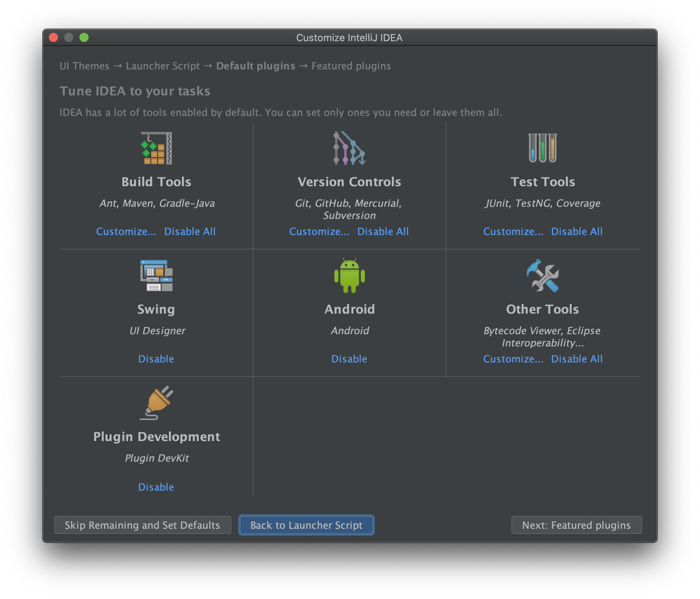Click the 'Tune IDEA to your tasks' title
This screenshot has height=599, width=700.
click(x=135, y=91)
